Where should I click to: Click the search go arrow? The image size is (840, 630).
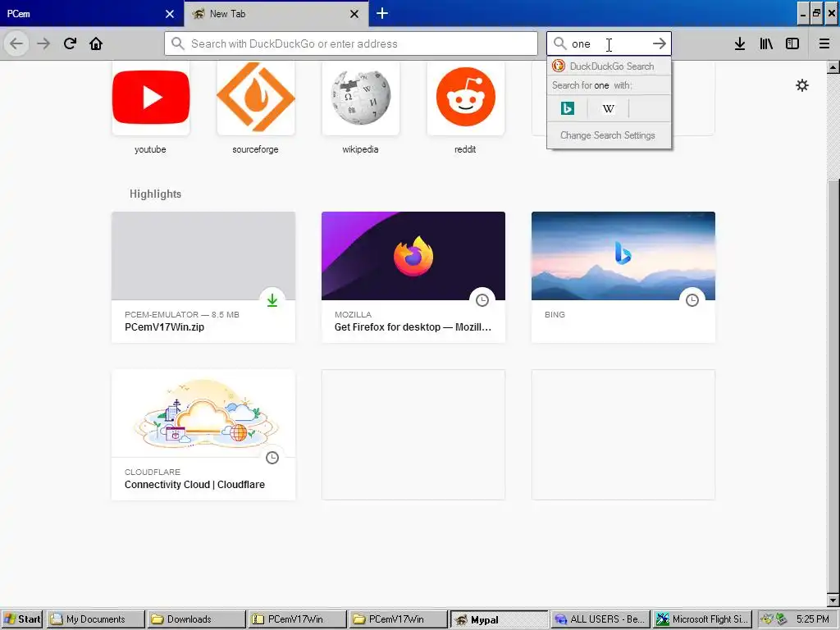coord(659,43)
